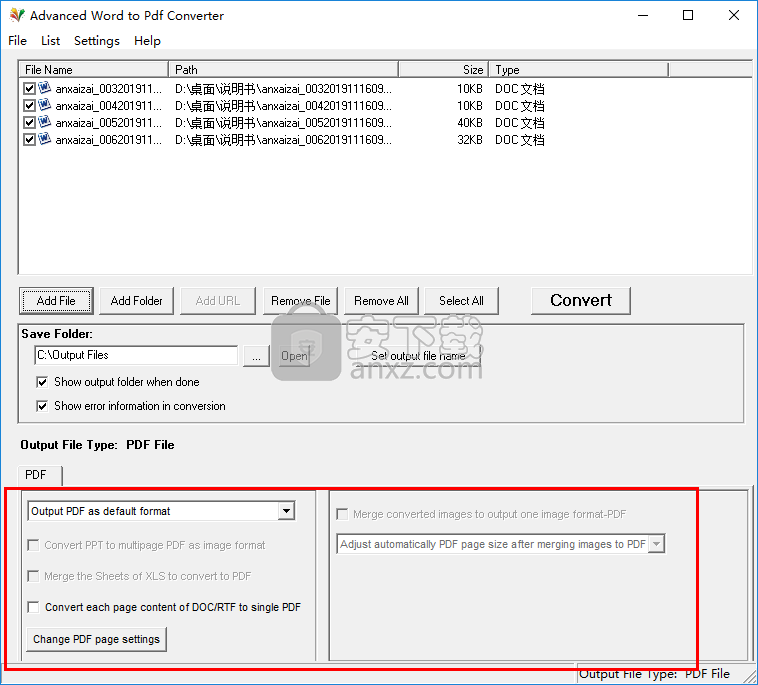Click the status bar Output File Type text
This screenshot has height=685, width=758.
click(x=654, y=673)
